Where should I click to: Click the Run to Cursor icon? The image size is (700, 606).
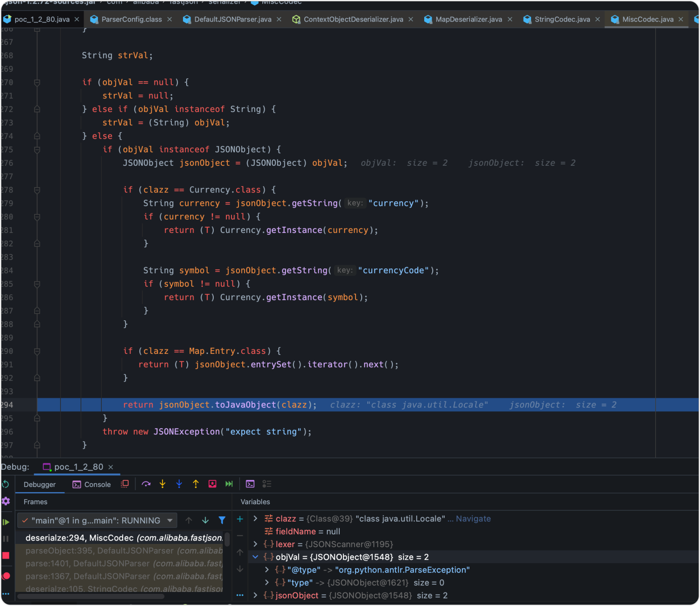(x=229, y=484)
